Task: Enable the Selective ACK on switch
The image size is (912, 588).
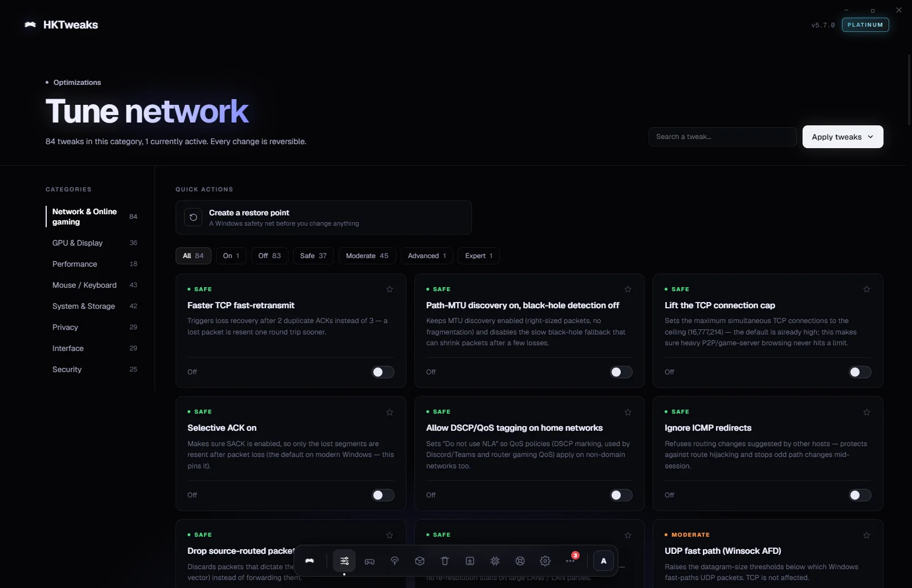Action: tap(383, 495)
